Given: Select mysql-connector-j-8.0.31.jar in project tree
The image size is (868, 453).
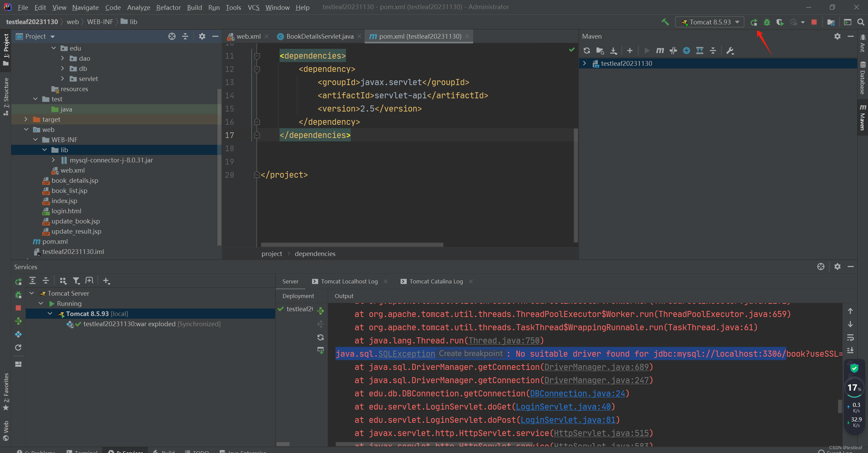Looking at the screenshot, I should [111, 160].
